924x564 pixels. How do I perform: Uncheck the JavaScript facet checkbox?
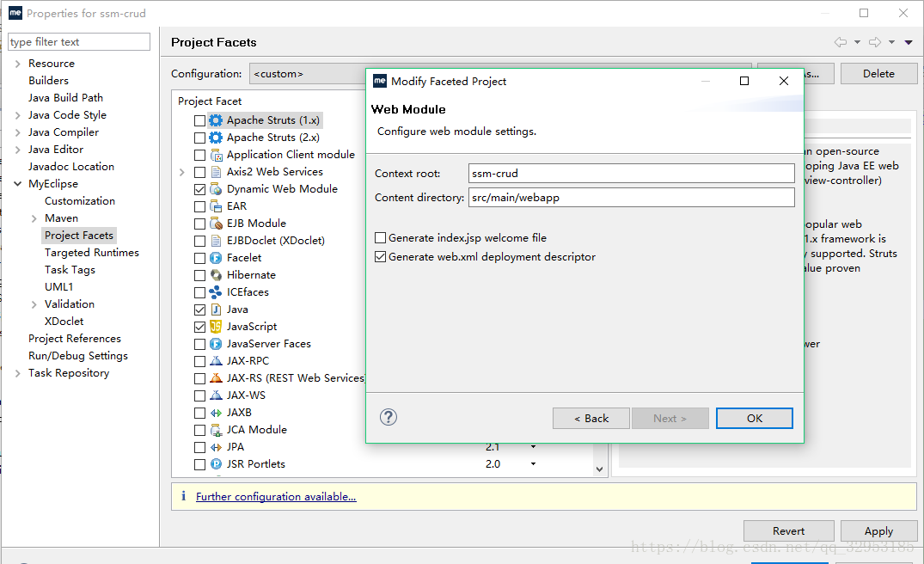pos(199,327)
